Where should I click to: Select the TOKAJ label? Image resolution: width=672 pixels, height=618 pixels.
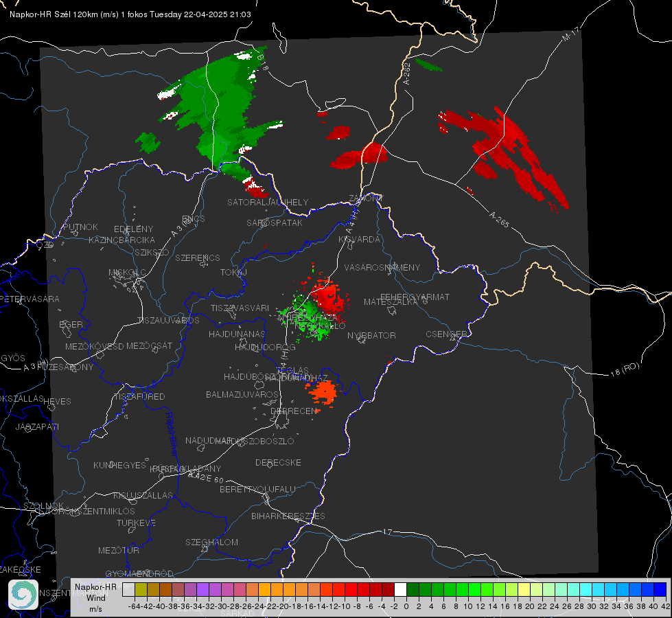pos(233,273)
